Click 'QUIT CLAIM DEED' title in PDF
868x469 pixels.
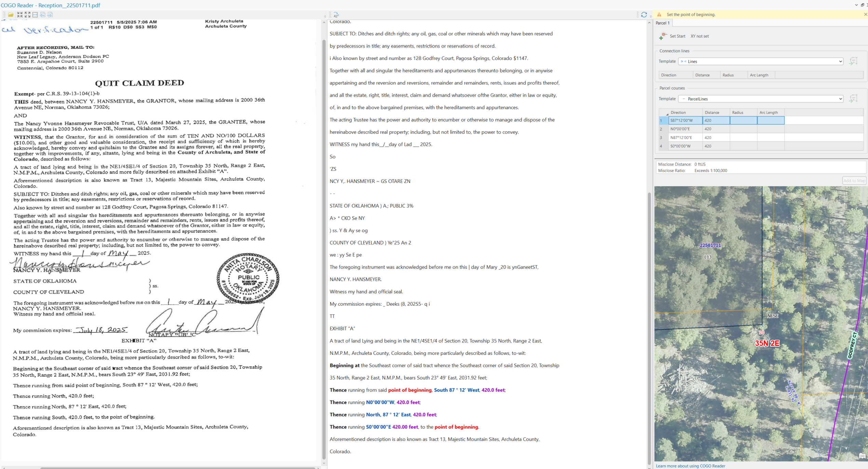click(139, 83)
